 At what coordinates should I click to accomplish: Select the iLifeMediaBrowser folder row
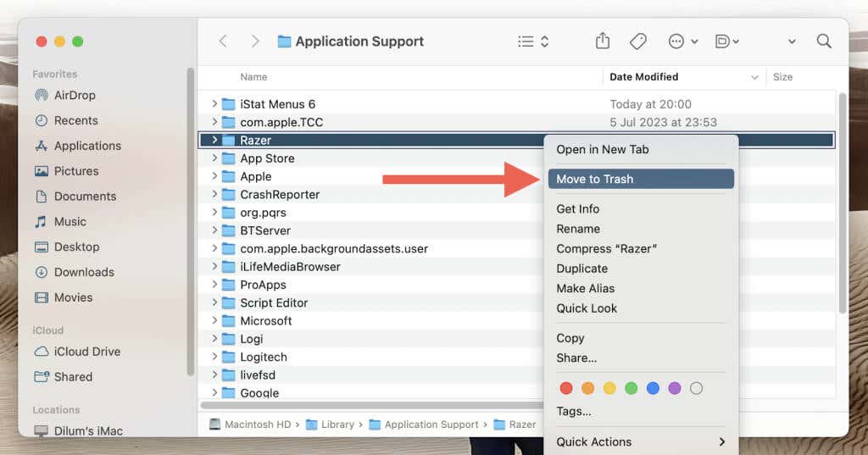(371, 266)
